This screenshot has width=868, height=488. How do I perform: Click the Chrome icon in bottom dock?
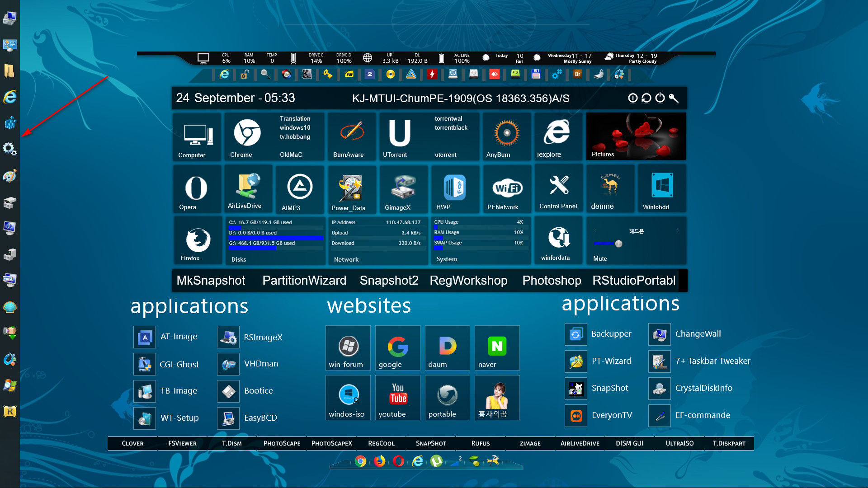pos(360,461)
